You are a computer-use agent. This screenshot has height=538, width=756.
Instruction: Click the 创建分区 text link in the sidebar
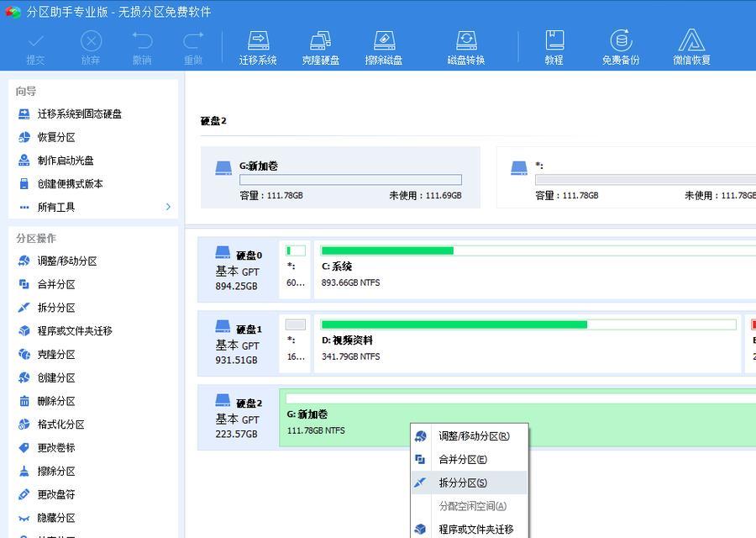(56, 377)
